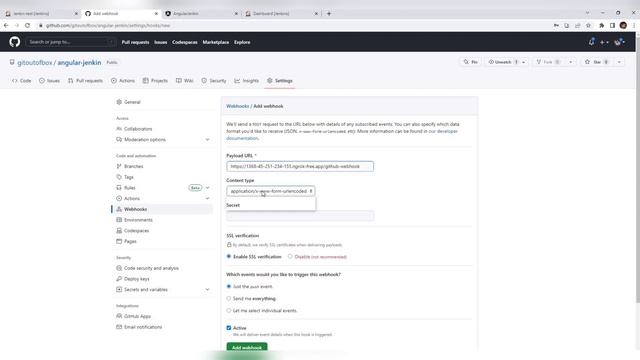640x360 pixels.
Task: Open the Content type dropdown
Action: point(271,191)
